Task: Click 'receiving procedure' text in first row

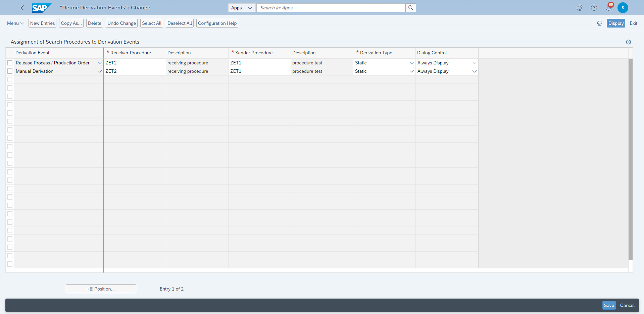Action: [188, 63]
